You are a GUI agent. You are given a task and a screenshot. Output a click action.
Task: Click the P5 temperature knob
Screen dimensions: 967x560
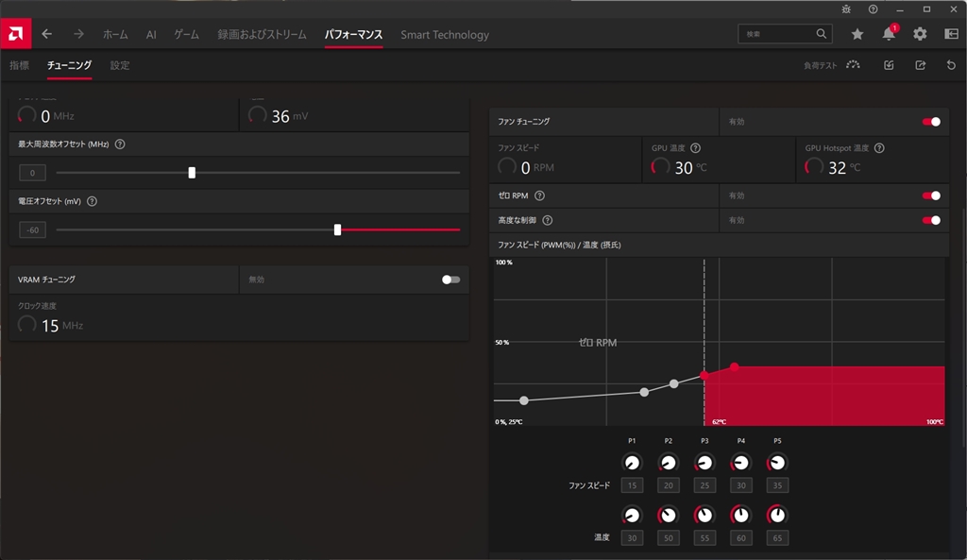coord(777,515)
